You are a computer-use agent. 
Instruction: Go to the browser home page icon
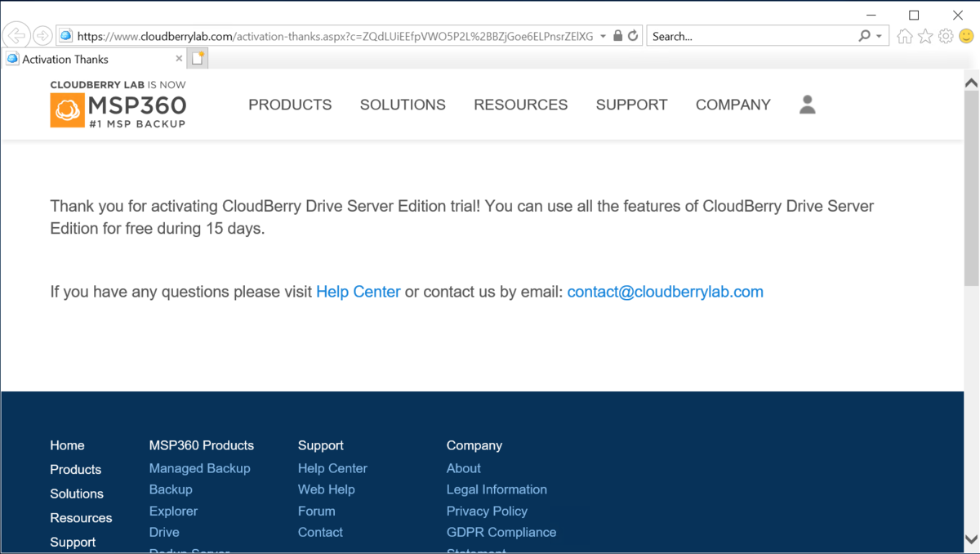click(x=904, y=36)
